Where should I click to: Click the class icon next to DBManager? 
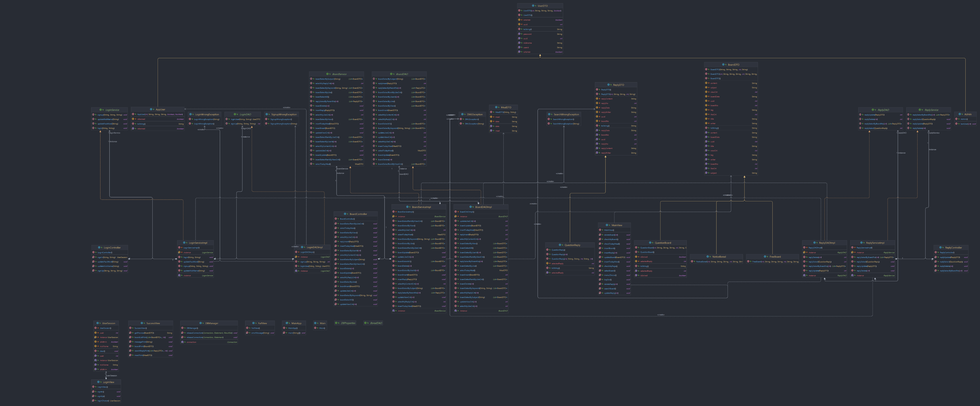pyautogui.click(x=200, y=323)
